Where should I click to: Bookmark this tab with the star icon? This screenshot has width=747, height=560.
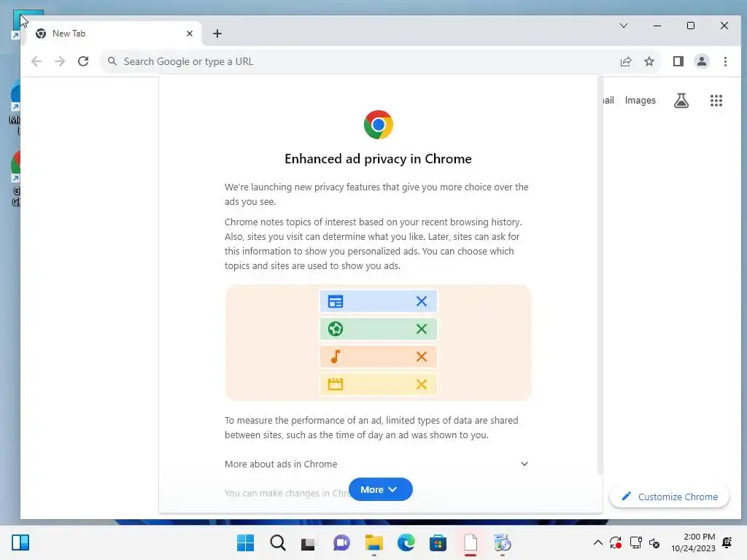pos(649,61)
